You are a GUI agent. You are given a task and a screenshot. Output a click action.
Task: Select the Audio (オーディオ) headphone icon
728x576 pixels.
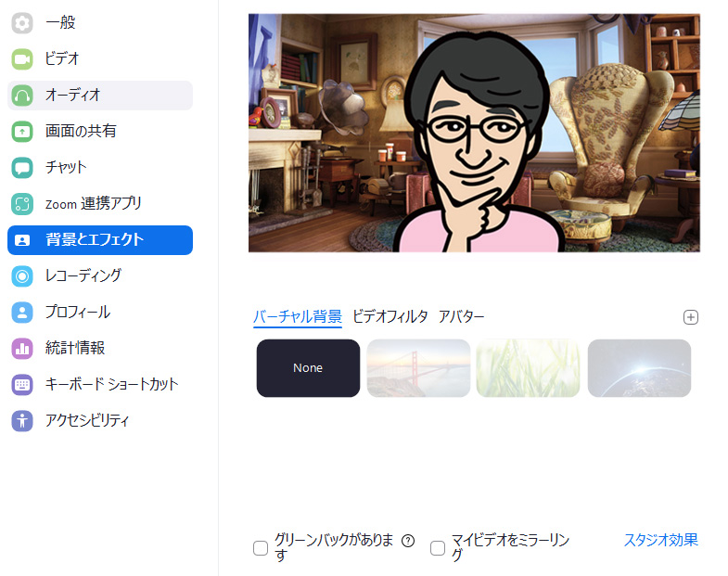[22, 96]
